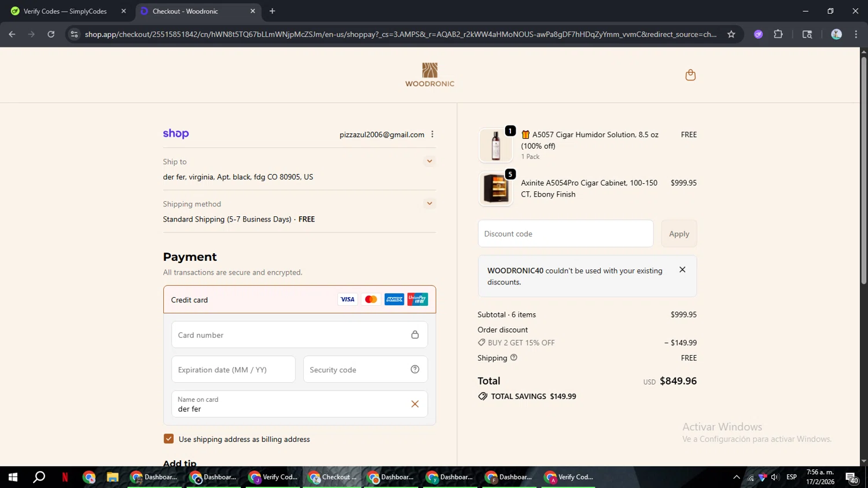Bookmark this page with star icon
The image size is (868, 488).
(731, 34)
